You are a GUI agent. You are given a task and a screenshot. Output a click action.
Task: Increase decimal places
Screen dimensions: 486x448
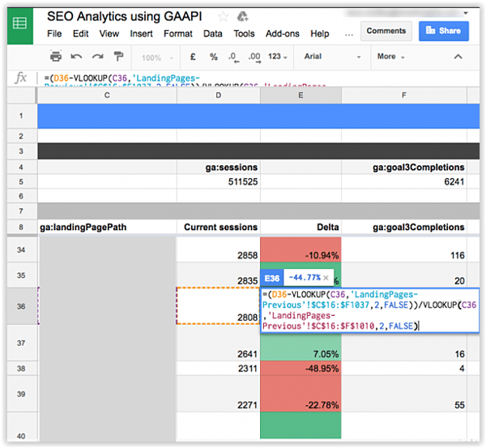point(254,57)
